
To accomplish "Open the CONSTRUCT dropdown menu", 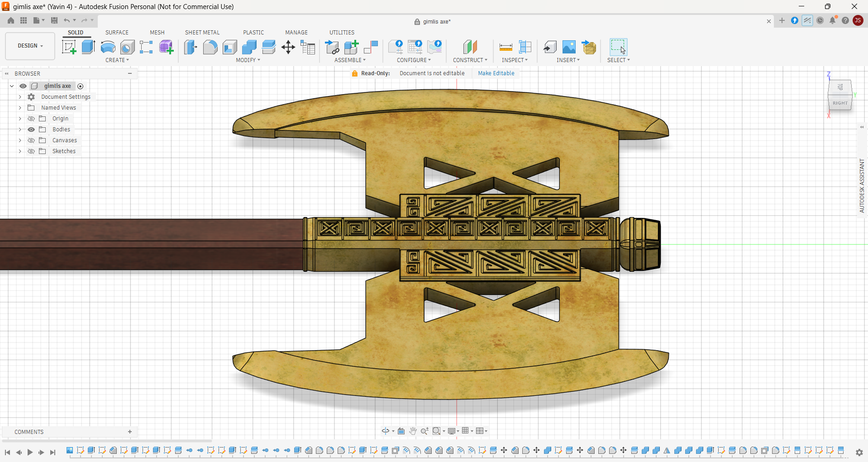I will pos(470,60).
